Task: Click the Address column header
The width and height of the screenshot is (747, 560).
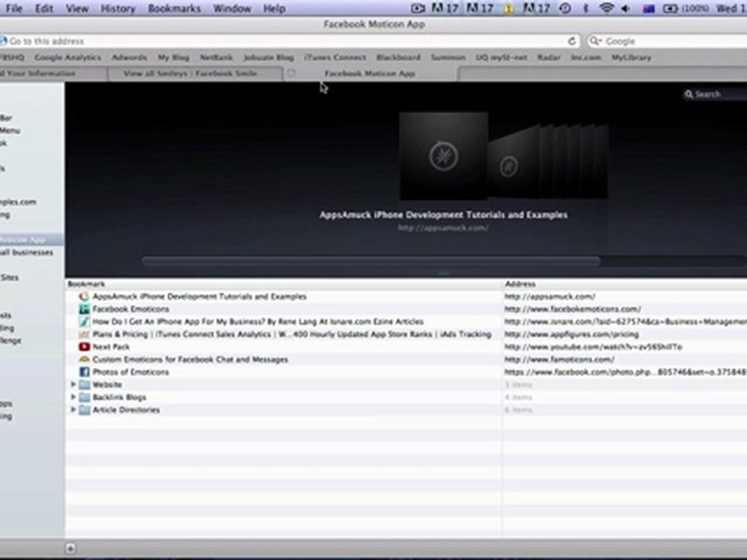Action: (625, 284)
